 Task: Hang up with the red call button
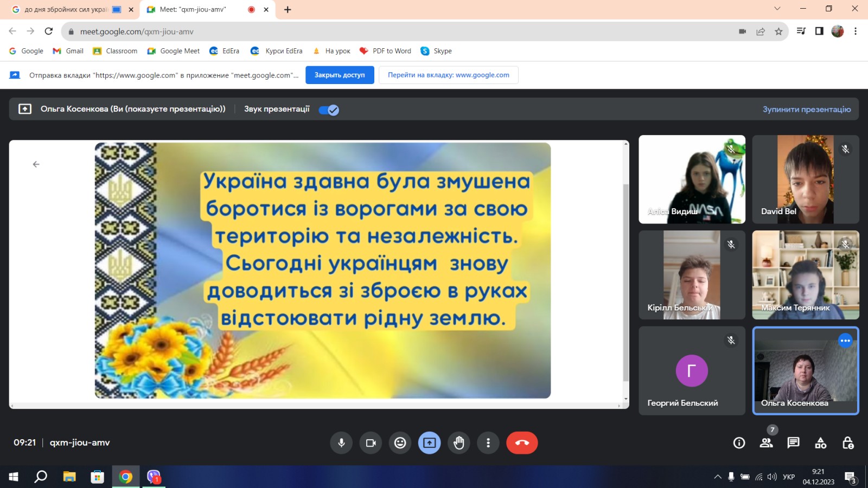click(522, 443)
